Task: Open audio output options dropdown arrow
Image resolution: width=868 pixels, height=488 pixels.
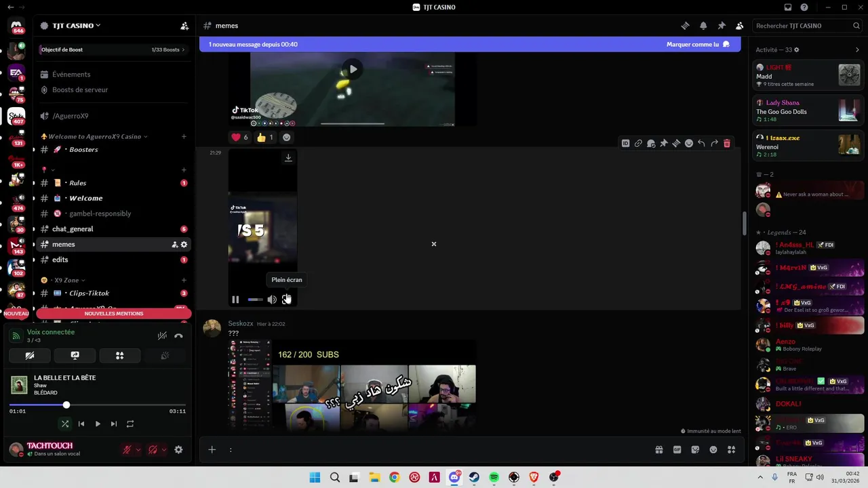Action: click(x=164, y=449)
